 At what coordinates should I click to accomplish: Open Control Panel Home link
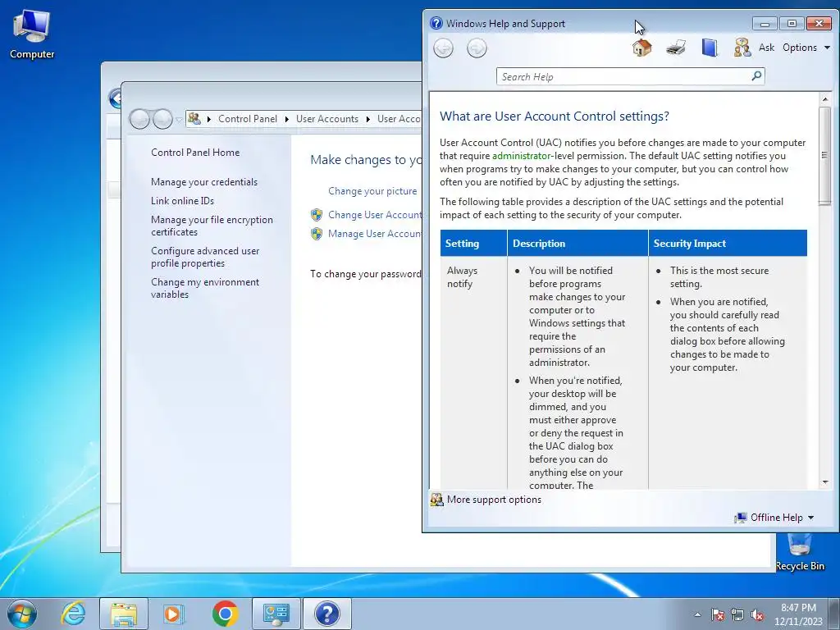coord(195,152)
